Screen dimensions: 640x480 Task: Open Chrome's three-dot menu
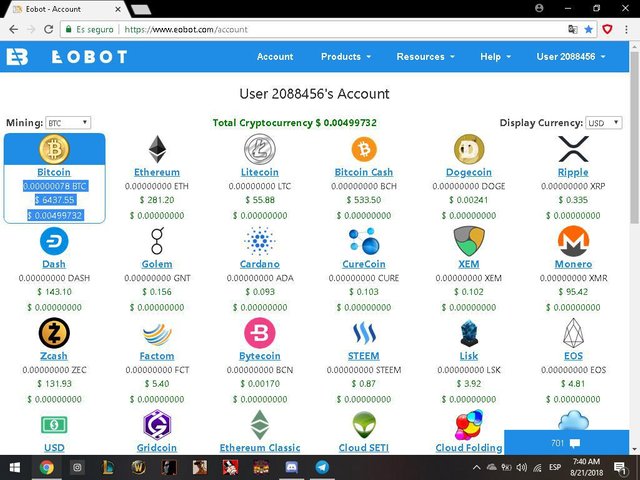coord(627,29)
